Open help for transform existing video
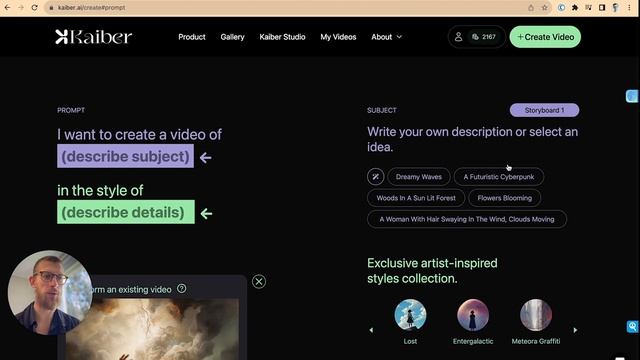 pyautogui.click(x=182, y=289)
